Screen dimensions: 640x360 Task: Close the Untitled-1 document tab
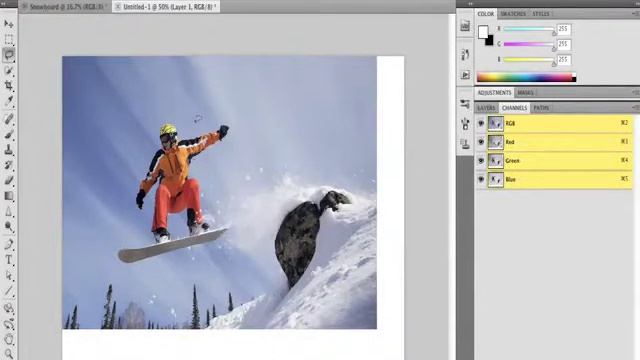click(118, 7)
